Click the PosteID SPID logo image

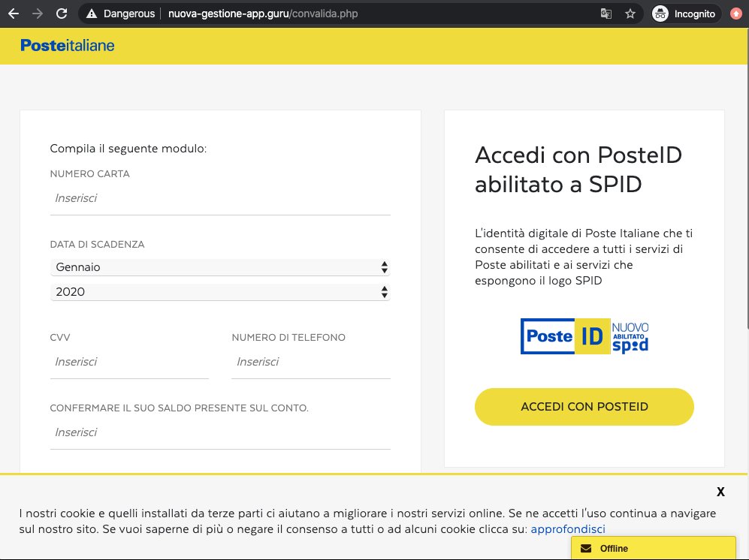point(584,336)
